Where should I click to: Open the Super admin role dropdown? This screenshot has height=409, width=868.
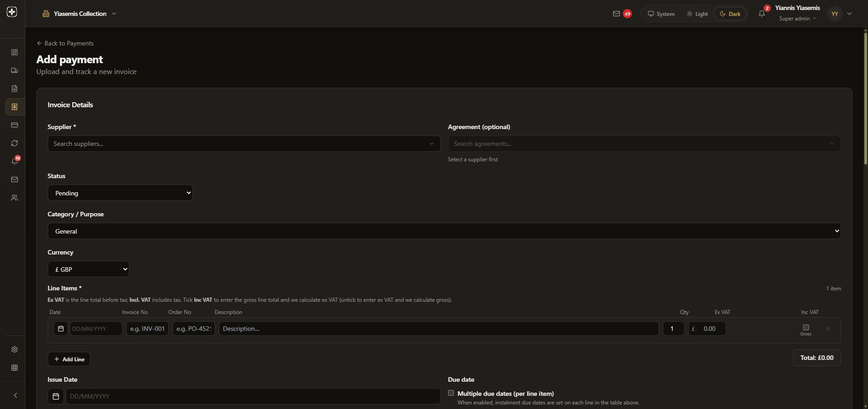coord(798,19)
